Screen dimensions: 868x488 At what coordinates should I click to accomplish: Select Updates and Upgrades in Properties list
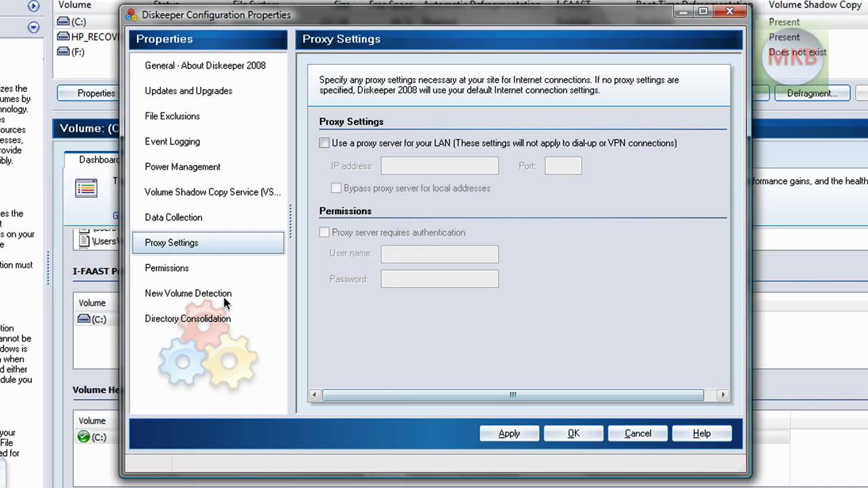point(188,91)
